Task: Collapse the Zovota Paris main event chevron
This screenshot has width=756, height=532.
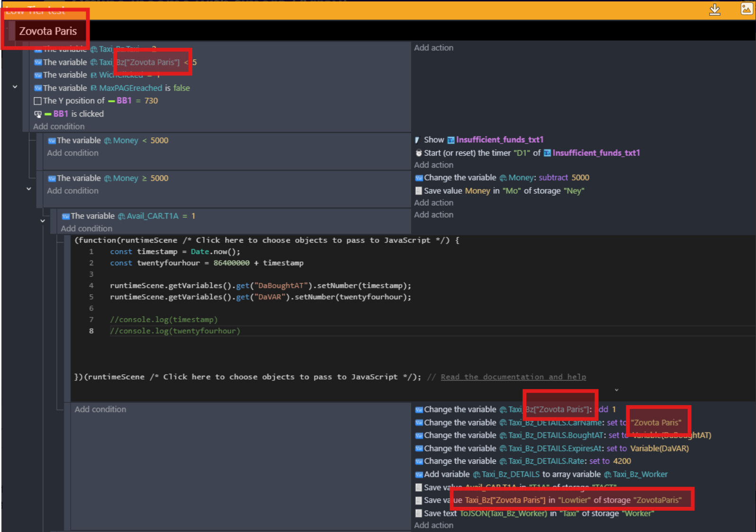Action: coord(15,87)
